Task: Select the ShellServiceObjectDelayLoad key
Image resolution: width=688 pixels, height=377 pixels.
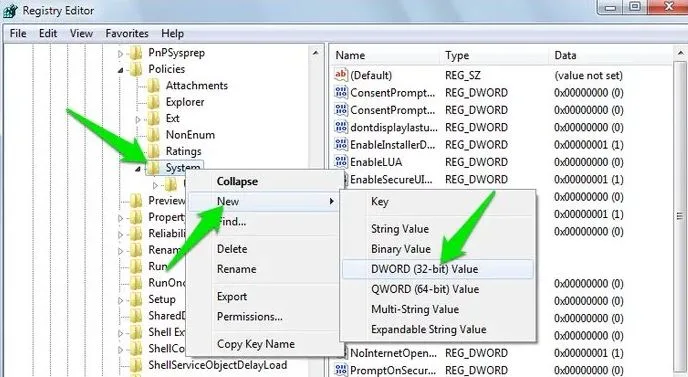Action: point(218,365)
